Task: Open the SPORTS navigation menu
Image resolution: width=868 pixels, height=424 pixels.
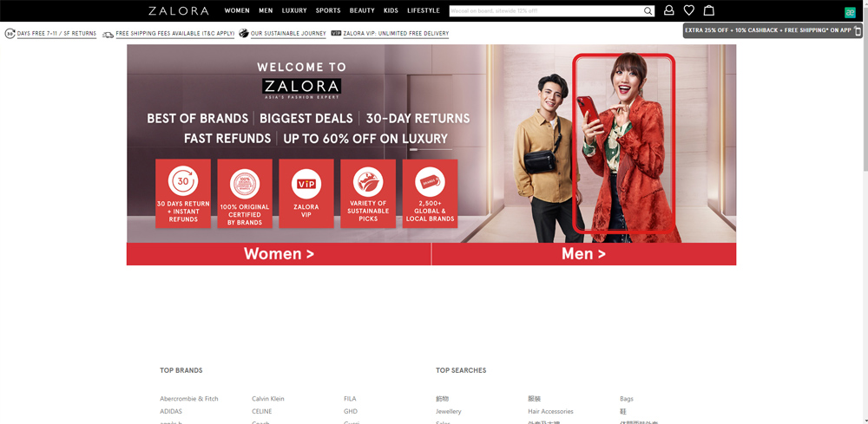Action: pos(328,11)
